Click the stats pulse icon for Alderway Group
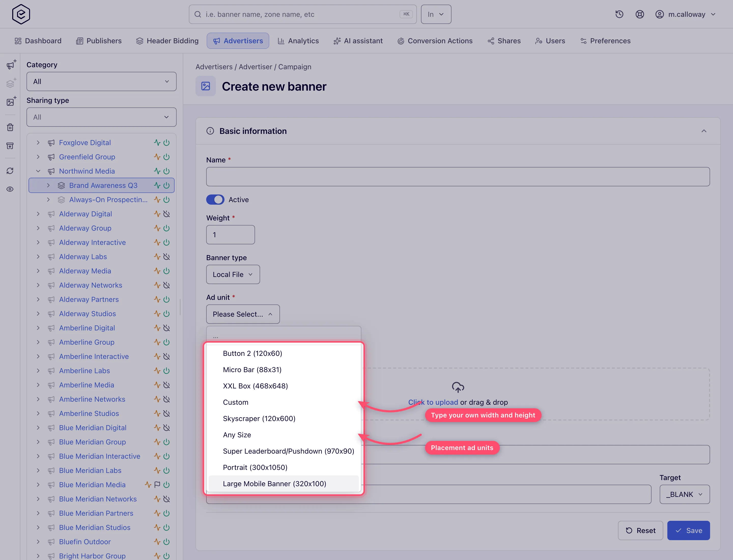The image size is (733, 560). pos(157,228)
